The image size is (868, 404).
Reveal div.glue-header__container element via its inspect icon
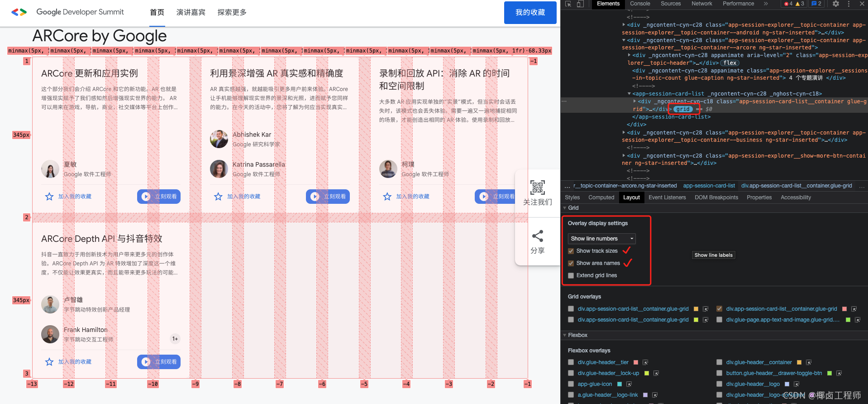809,362
